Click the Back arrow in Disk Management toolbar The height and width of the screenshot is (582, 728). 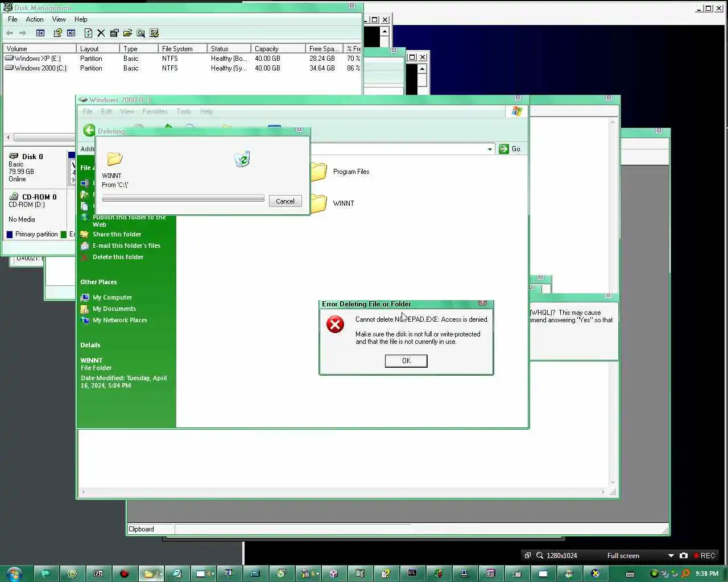(10, 33)
